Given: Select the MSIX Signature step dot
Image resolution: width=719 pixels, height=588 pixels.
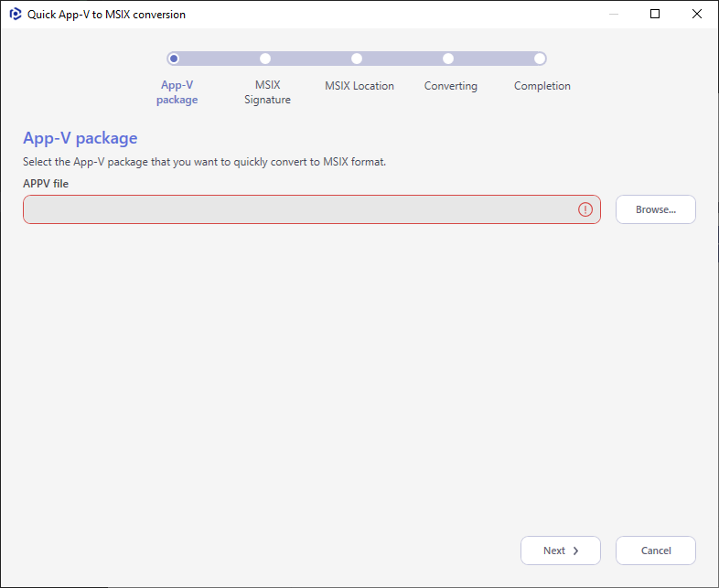Looking at the screenshot, I should (265, 59).
